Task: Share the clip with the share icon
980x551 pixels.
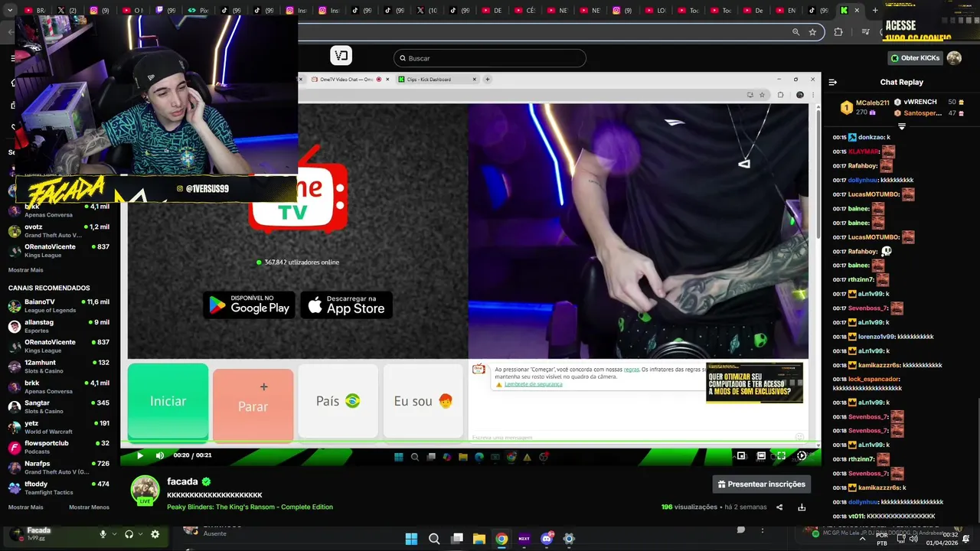Action: pos(779,507)
